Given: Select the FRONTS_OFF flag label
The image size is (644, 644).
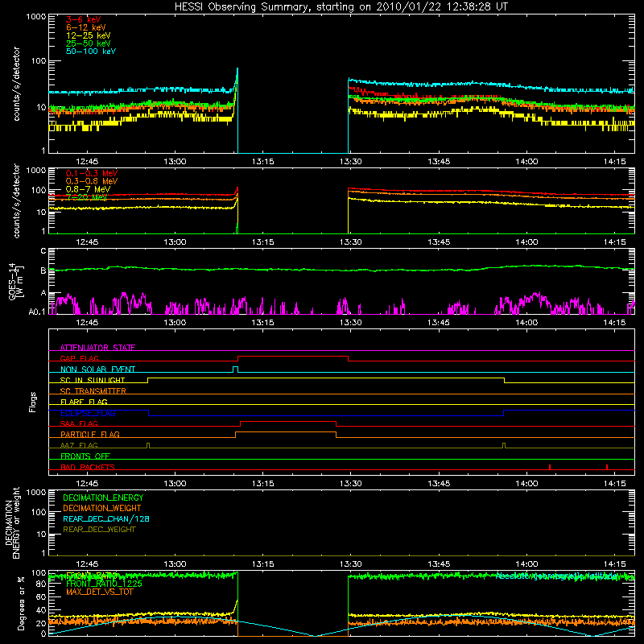Looking at the screenshot, I should point(85,456).
